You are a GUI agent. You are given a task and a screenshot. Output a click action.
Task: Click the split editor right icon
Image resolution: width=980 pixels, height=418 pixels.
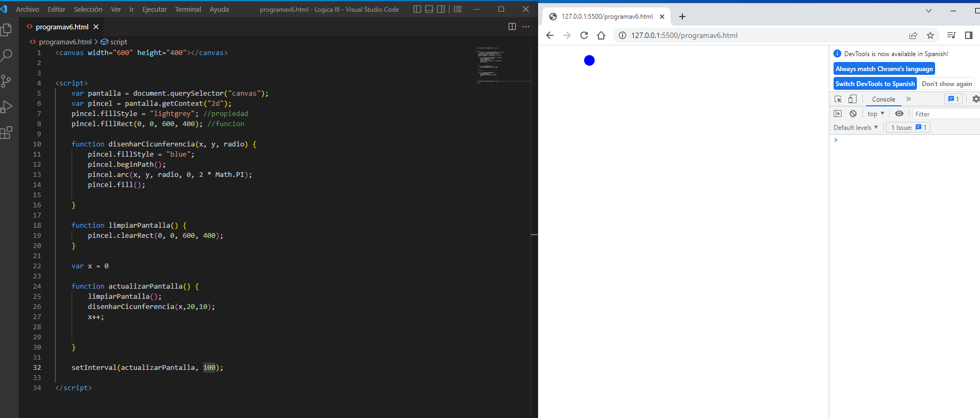click(512, 27)
